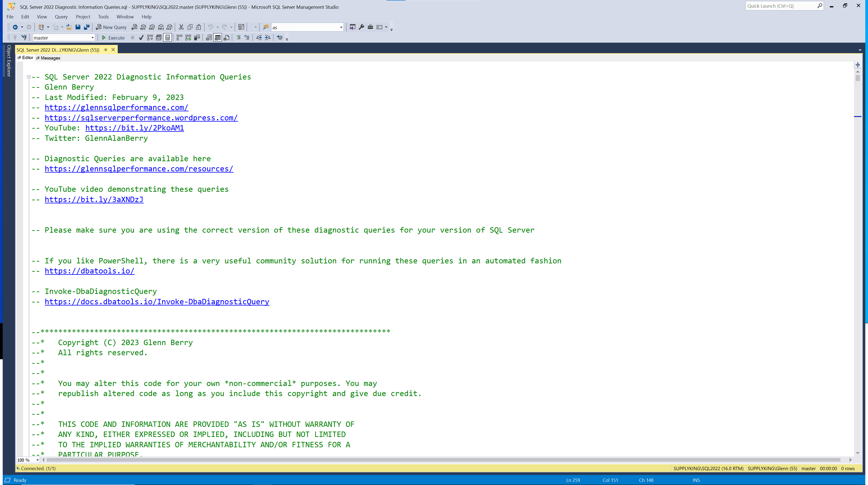Click the Paste clipboard icon
This screenshot has height=485, width=868.
[x=199, y=27]
